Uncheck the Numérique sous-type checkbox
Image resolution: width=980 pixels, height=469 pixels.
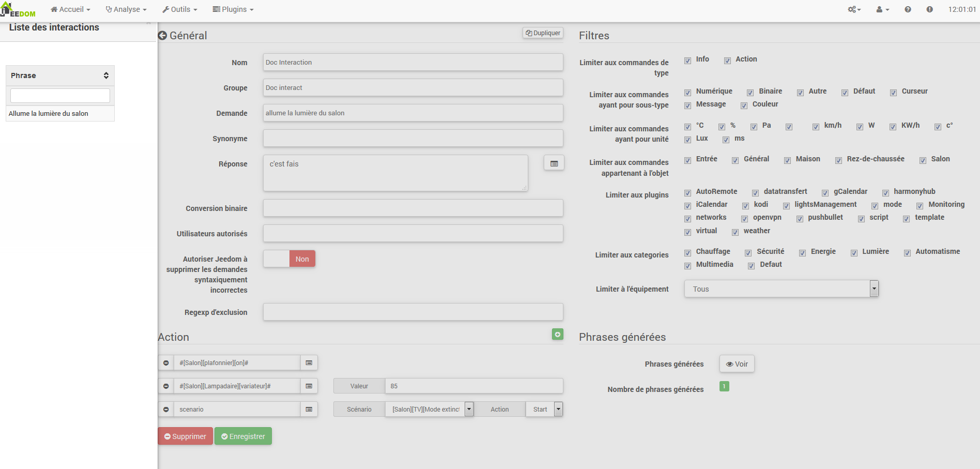click(x=687, y=93)
